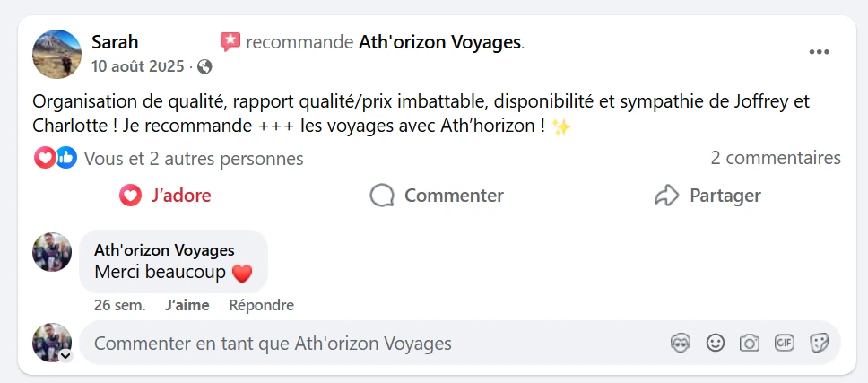Screen dimensions: 868x383
Task: Click the heart and like reaction icons
Action: [x=56, y=158]
